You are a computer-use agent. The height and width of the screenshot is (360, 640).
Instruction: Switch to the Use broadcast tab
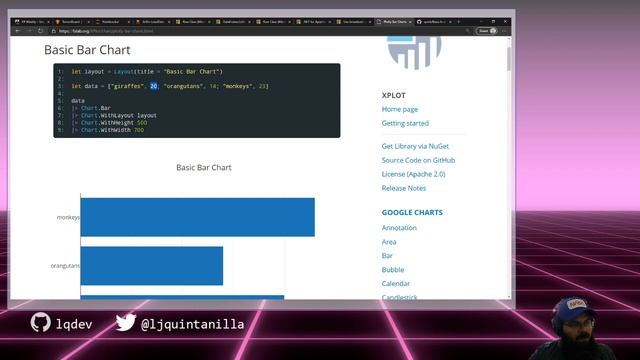(353, 22)
